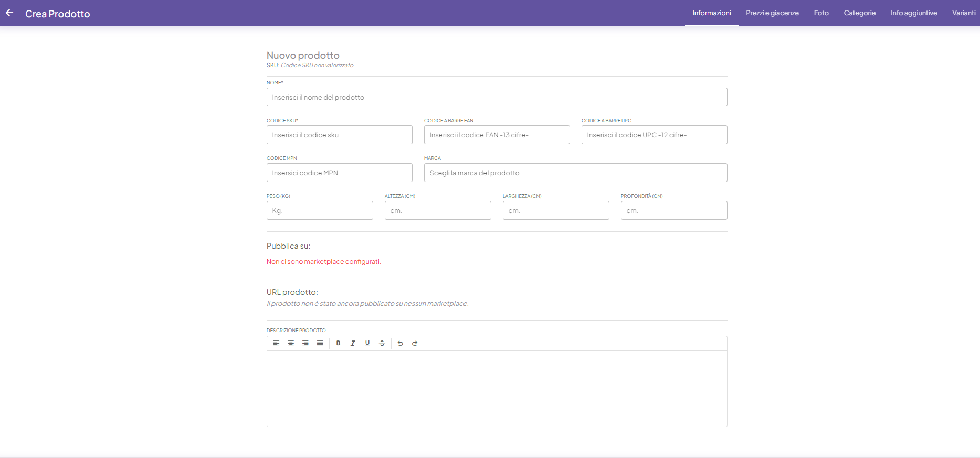Switch to the Informazioni tab

[x=712, y=13]
